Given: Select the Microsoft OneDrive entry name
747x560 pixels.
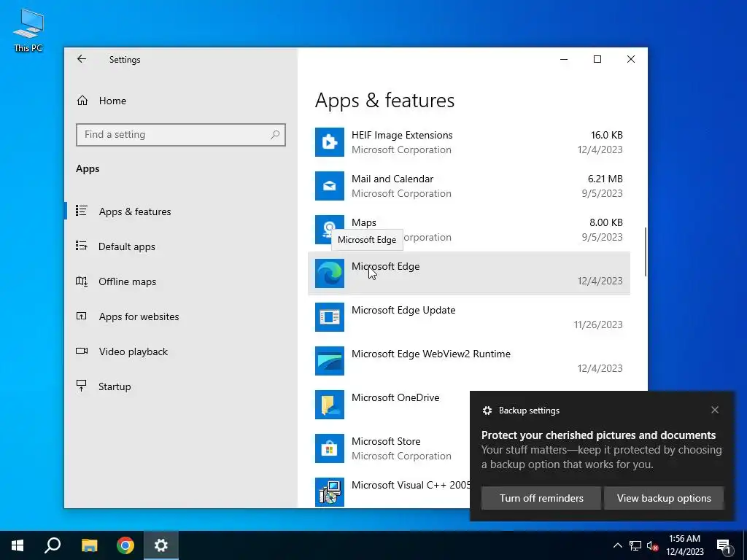Looking at the screenshot, I should [395, 397].
